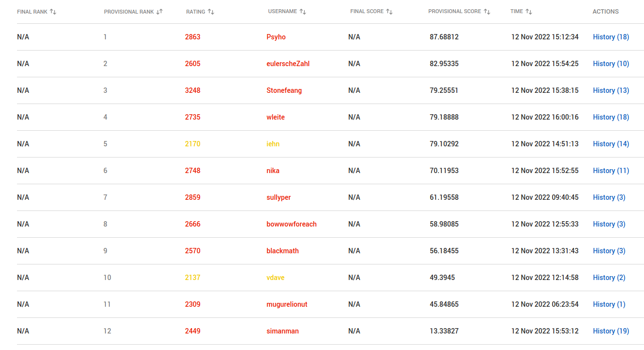This screenshot has width=644, height=350.
Task: Click Provisional Score sort arrows icon
Action: (x=487, y=12)
